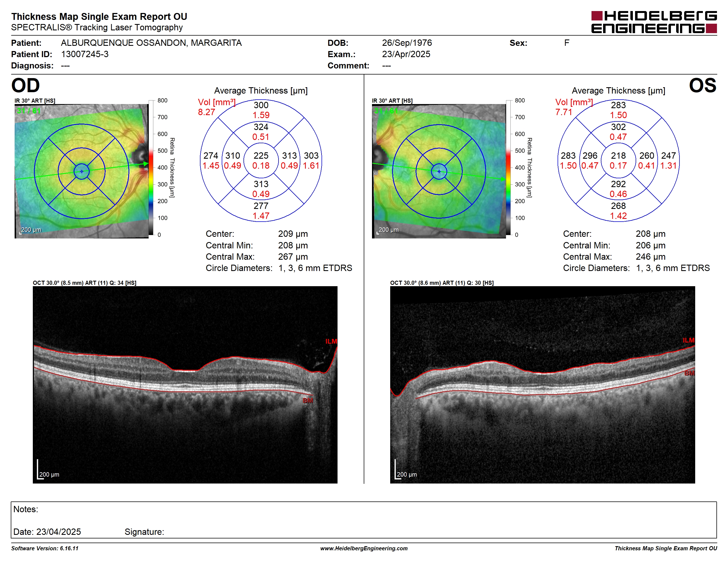Click patient name ALBURQUENQUE OSSANDON, MARGARITA
This screenshot has width=728, height=563.
click(151, 43)
